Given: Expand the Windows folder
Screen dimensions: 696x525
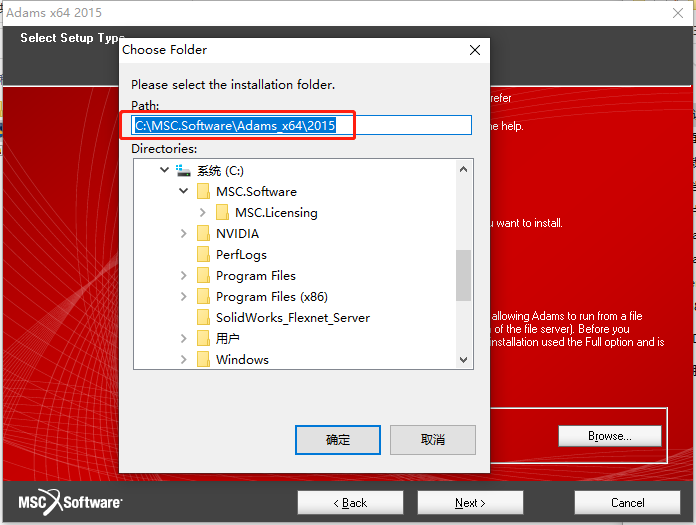Looking at the screenshot, I should pyautogui.click(x=184, y=359).
